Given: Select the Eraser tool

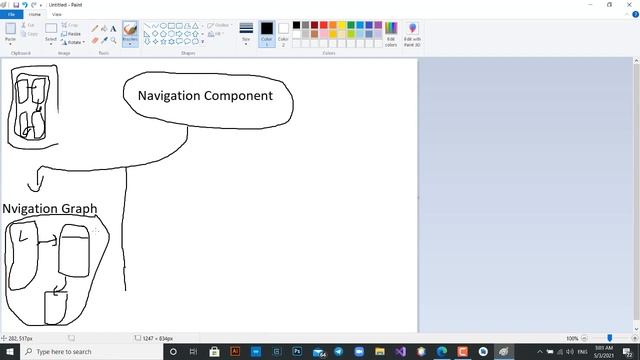Looking at the screenshot, I should [x=95, y=40].
